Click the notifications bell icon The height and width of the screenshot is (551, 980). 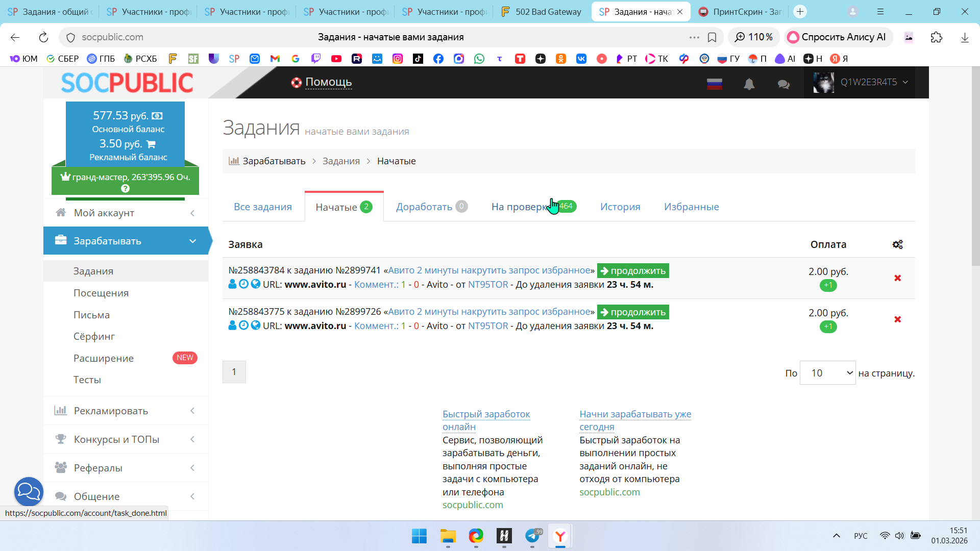[x=749, y=84]
